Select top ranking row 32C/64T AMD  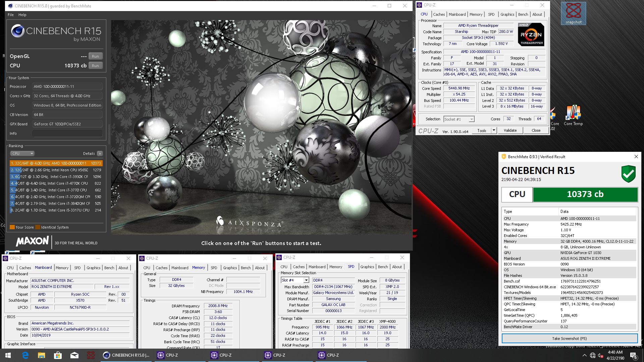click(x=56, y=163)
